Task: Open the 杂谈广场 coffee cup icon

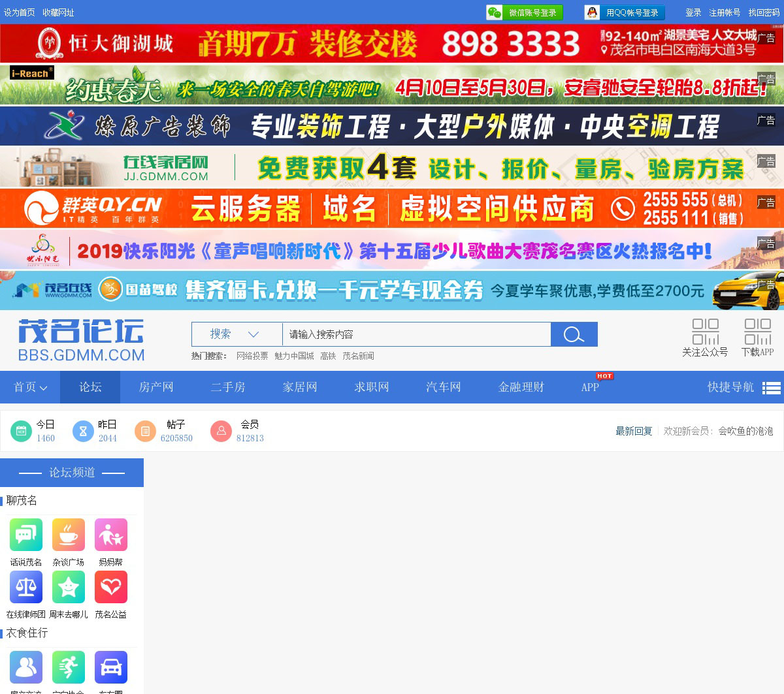Action: pos(69,535)
